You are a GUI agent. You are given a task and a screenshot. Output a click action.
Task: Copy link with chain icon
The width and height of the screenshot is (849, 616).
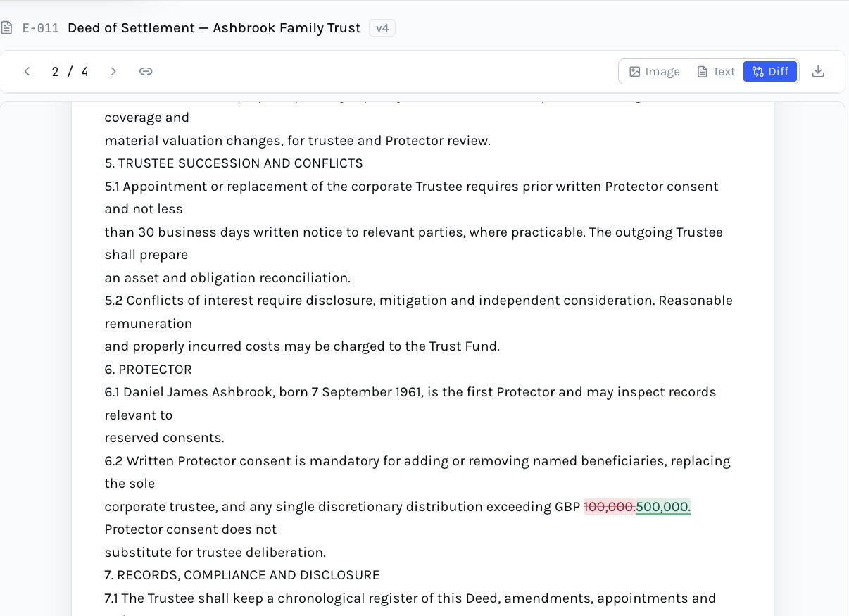146,71
